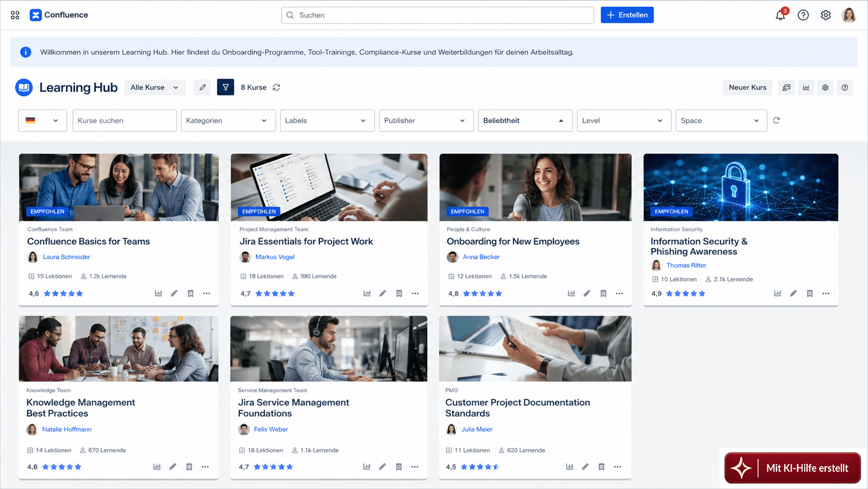Click the Kurse suchen input field
This screenshot has width=868, height=489.
(x=125, y=121)
